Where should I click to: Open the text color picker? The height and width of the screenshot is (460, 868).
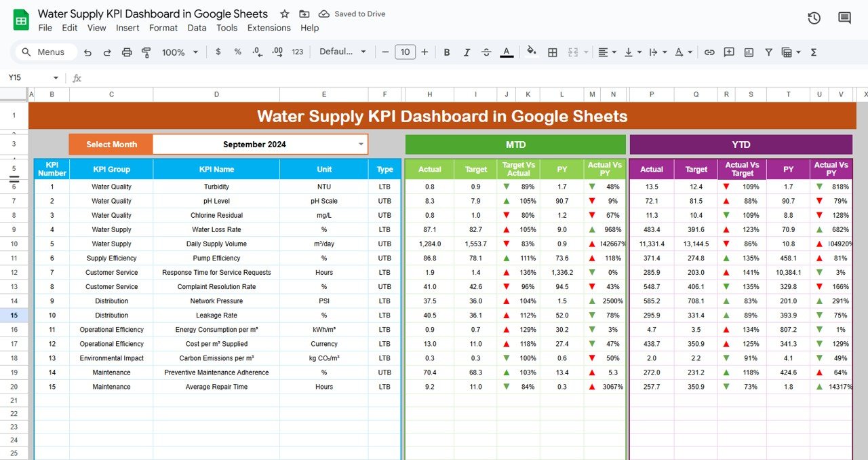click(507, 52)
